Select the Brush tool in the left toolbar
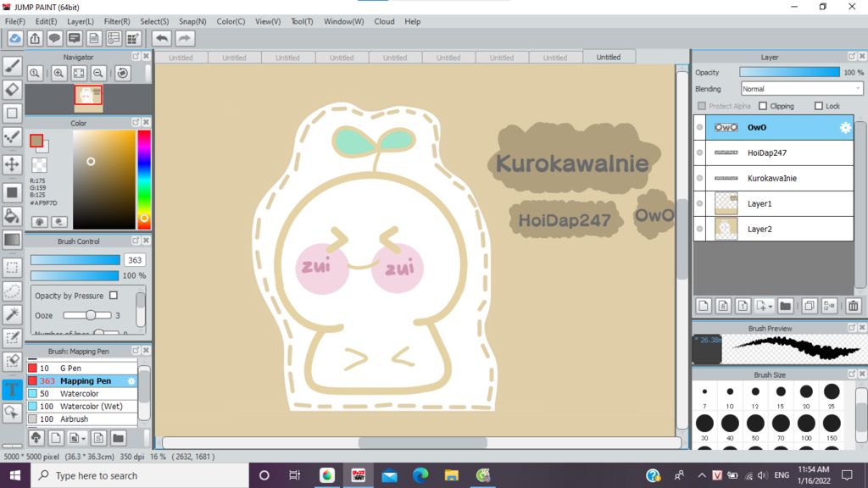The height and width of the screenshot is (488, 868). [12, 66]
